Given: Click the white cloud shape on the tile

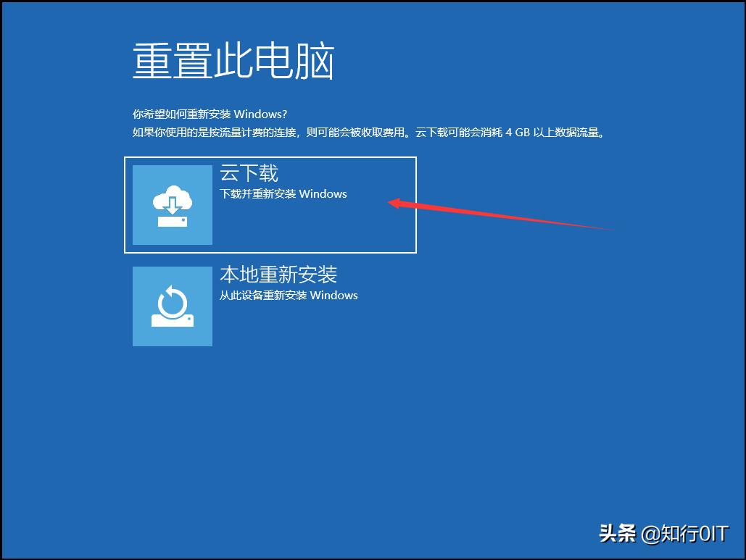Looking at the screenshot, I should 167,197.
